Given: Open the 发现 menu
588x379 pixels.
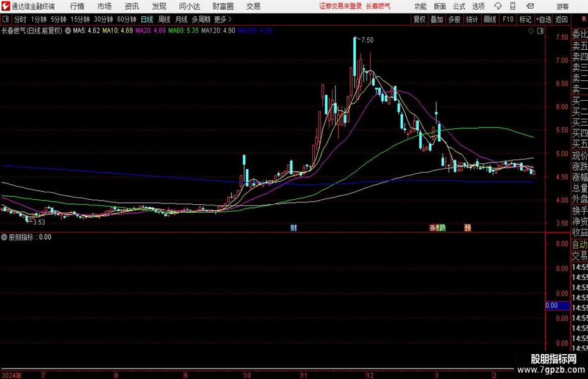Looking at the screenshot, I should 159,6.
